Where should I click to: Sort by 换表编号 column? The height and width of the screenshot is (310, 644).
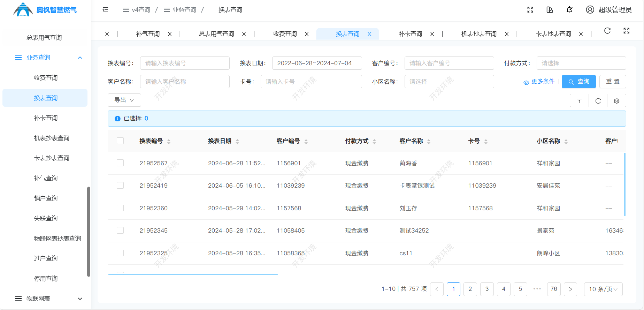(x=169, y=141)
